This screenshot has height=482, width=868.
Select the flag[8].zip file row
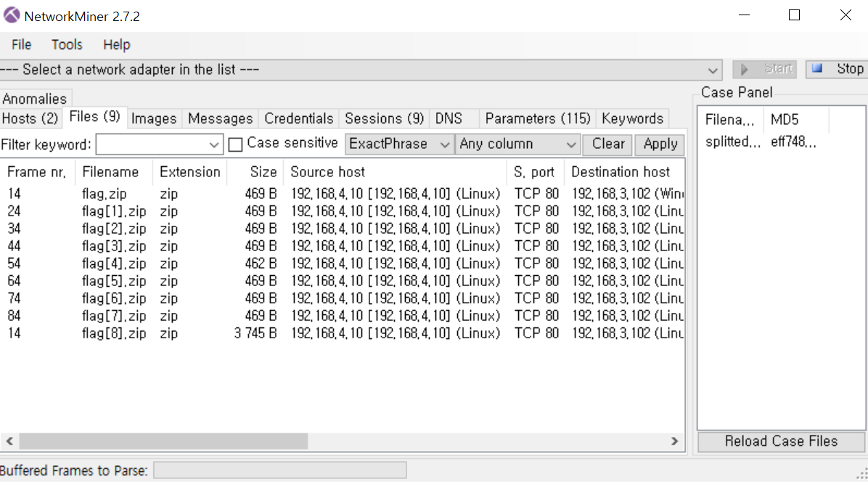343,333
